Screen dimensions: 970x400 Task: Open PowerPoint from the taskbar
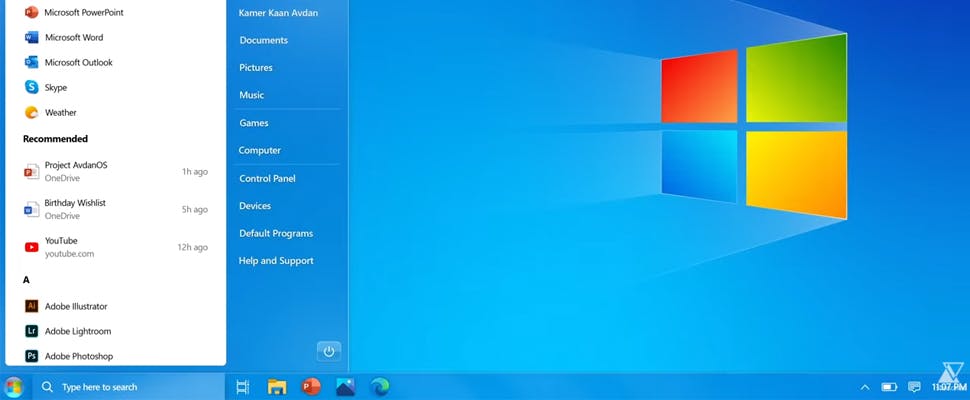311,387
